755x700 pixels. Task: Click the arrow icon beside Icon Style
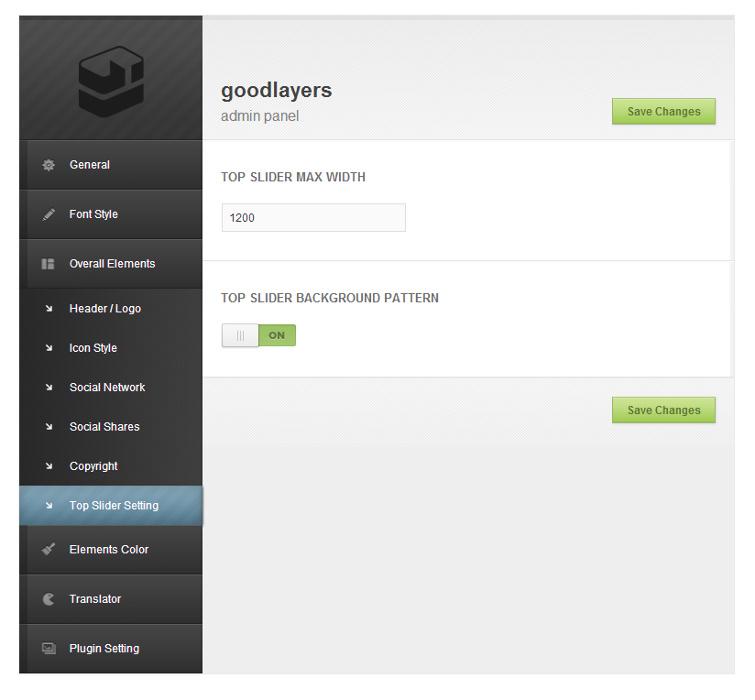pos(49,348)
